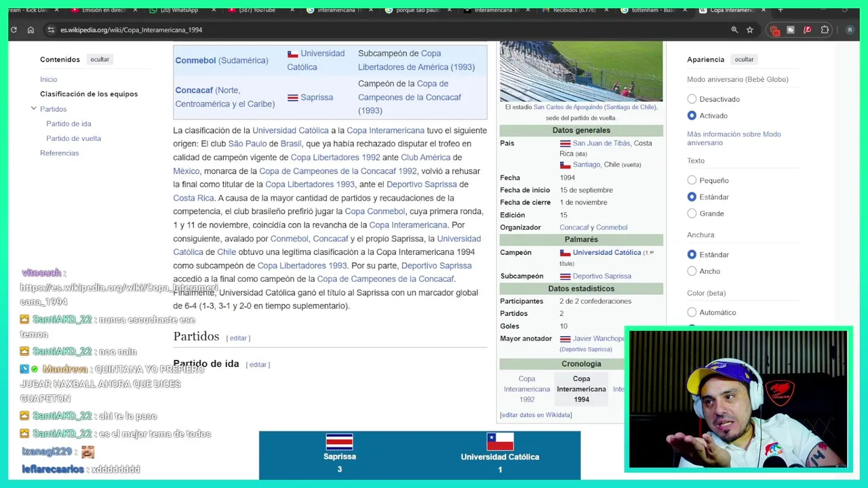The image size is (868, 488).
Task: Select Activado for Modo aniversario
Action: click(x=692, y=116)
